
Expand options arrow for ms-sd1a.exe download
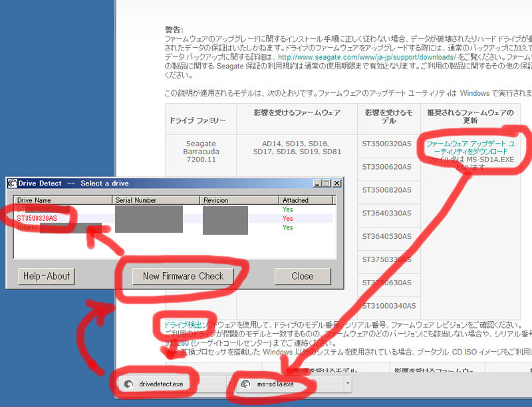tap(347, 384)
